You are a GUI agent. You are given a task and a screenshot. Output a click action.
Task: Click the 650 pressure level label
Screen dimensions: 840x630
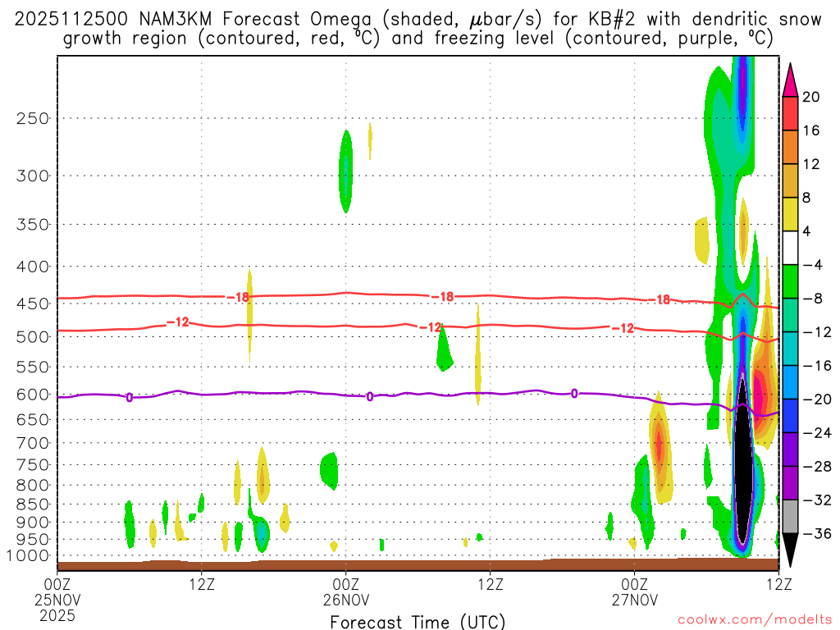33,420
